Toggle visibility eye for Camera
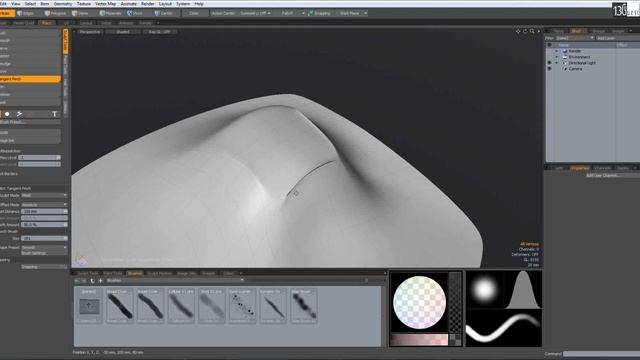 point(549,69)
